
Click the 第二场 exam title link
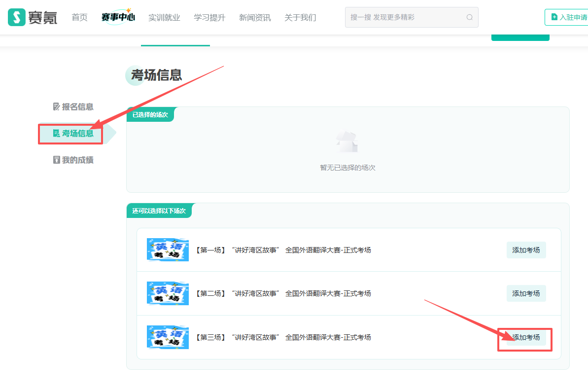[283, 293]
